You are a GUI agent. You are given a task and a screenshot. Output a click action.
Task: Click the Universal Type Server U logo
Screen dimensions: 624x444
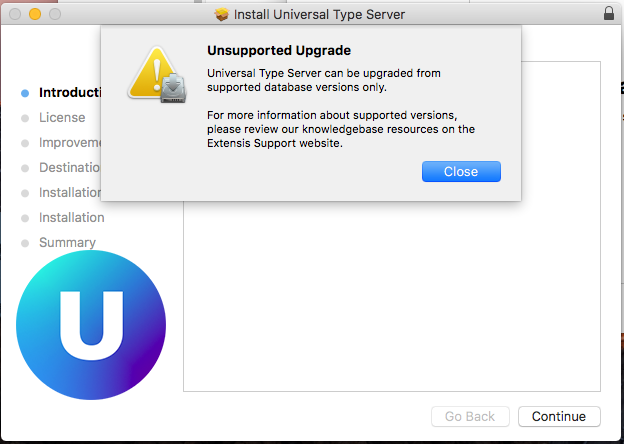coord(91,325)
